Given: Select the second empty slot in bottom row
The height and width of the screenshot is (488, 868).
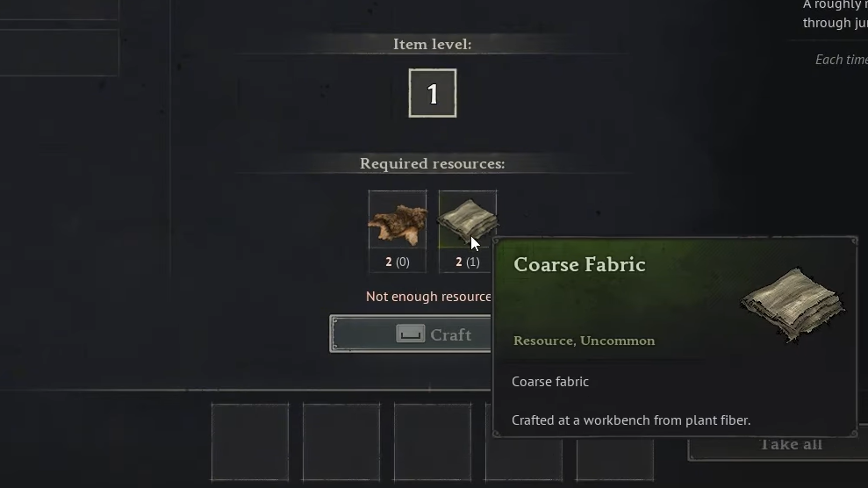Looking at the screenshot, I should (x=341, y=442).
